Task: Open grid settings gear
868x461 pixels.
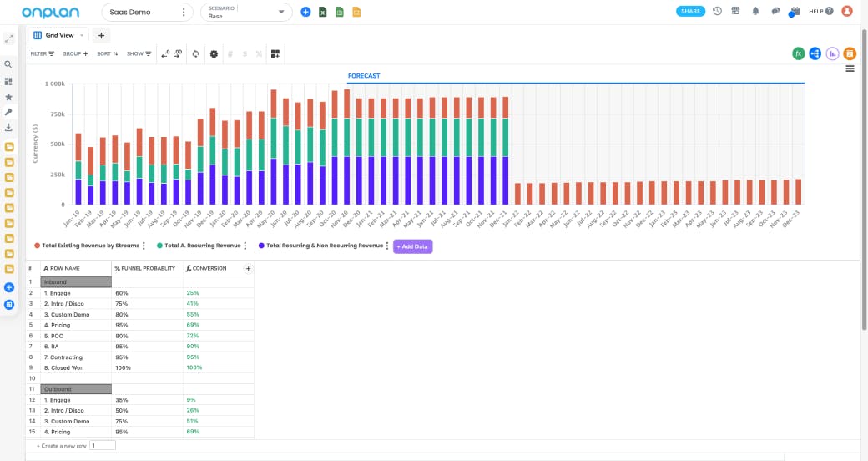Action: (214, 53)
